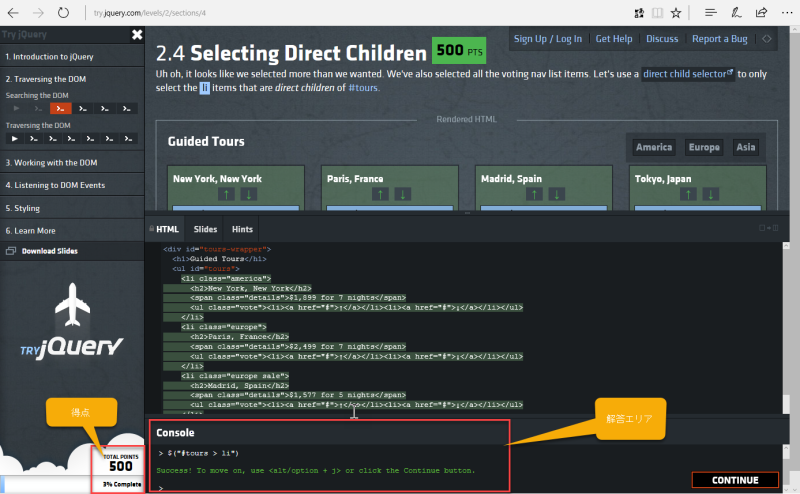800x494 pixels.
Task: Open the Get Help link
Action: pyautogui.click(x=614, y=39)
